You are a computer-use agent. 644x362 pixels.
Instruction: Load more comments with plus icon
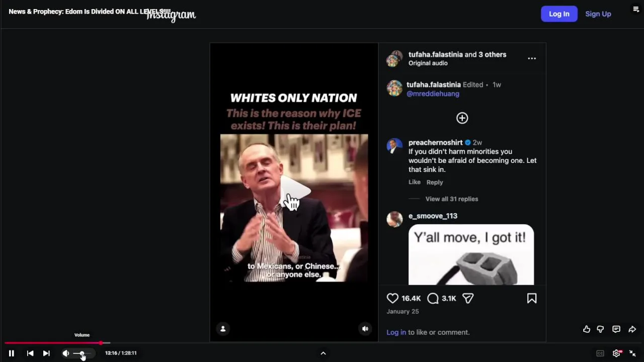coord(462,118)
